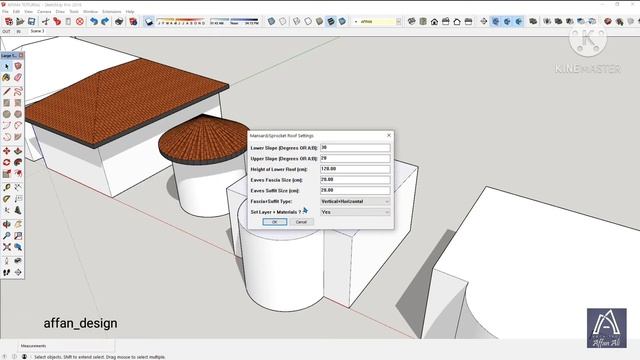Screen dimensions: 640x360
Task: Click the Save floppy disk icon
Action: [x=31, y=21]
